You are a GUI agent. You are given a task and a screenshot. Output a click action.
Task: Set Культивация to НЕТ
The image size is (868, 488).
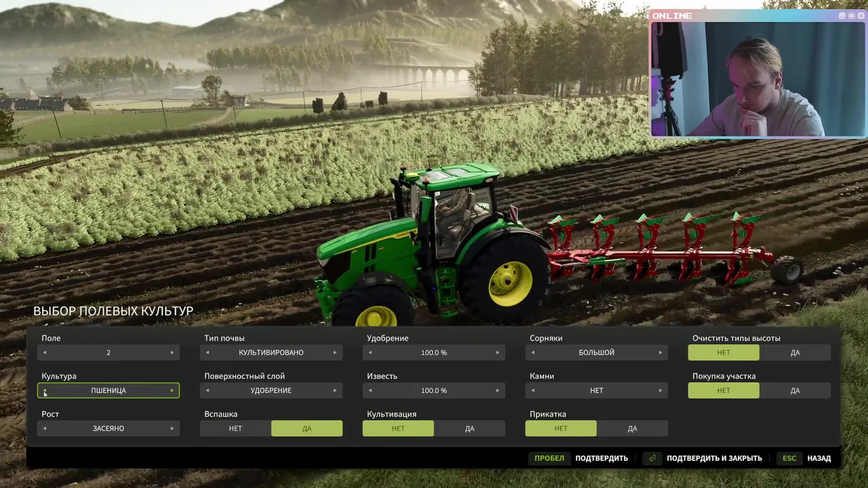(398, 428)
